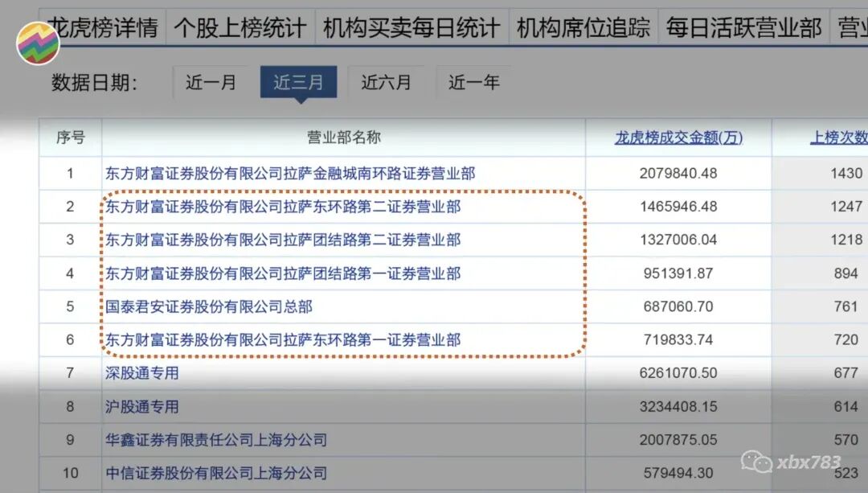The height and width of the screenshot is (493, 868).
Task: Go to 每日活跃营业部 tab
Action: pyautogui.click(x=744, y=27)
